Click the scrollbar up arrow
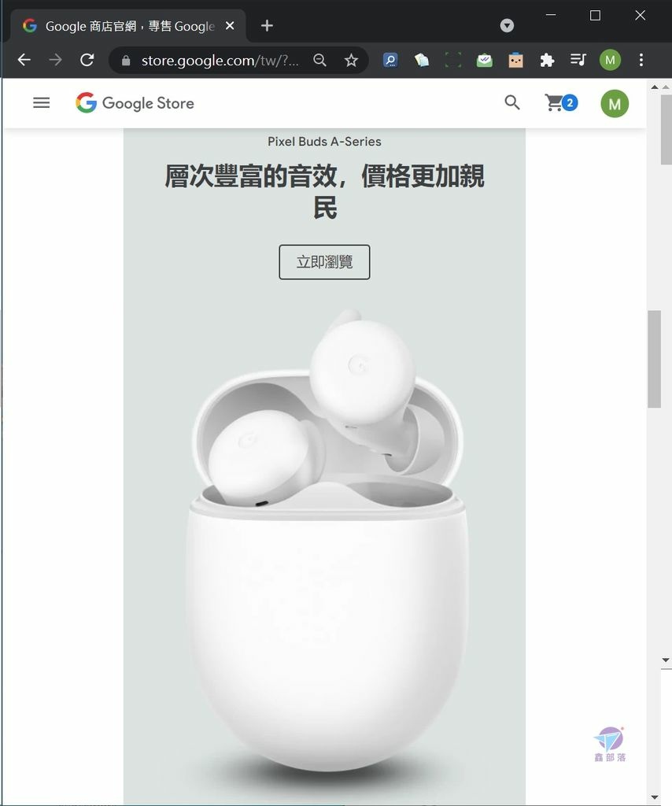The height and width of the screenshot is (806, 672). (655, 87)
